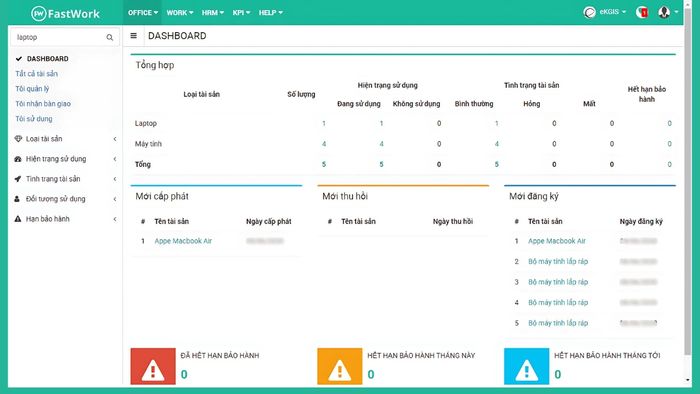
Task: Click the HẾT HẠN BẢO HÀNH THÁNG TỚI count
Action: click(x=558, y=374)
